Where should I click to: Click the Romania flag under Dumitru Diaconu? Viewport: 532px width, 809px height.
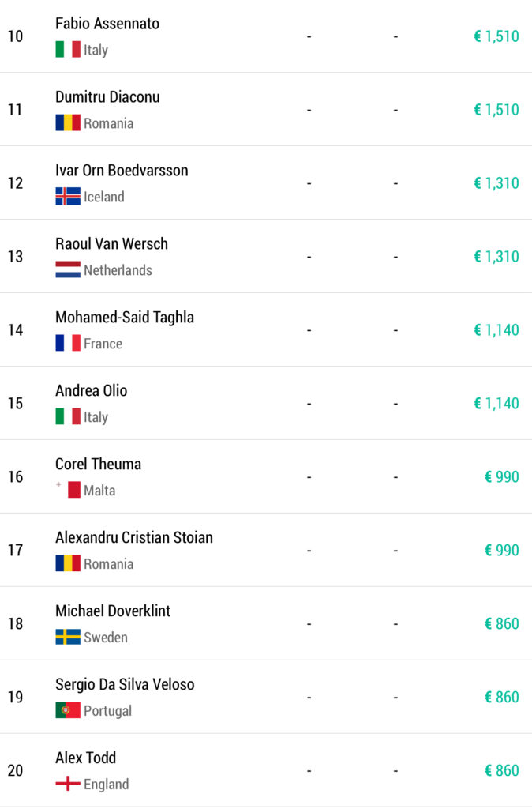(68, 123)
